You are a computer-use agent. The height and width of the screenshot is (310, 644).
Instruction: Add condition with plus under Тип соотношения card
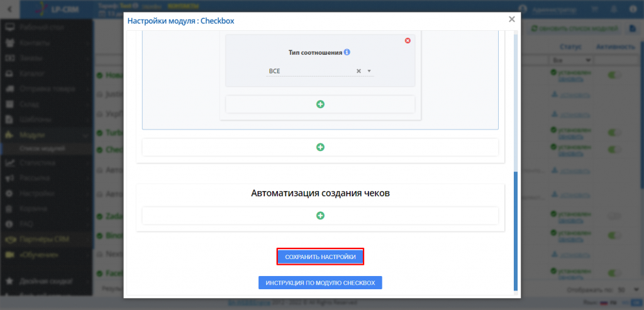tap(320, 104)
